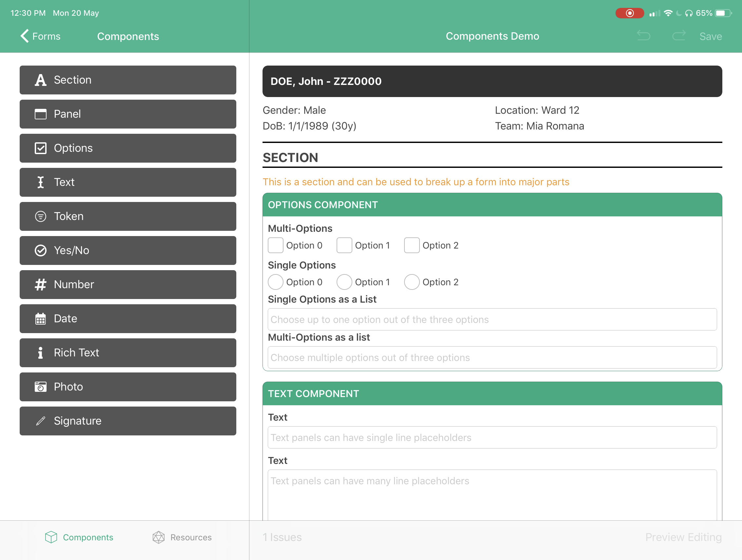Tap Save in the top bar
The image size is (742, 560).
tap(711, 36)
